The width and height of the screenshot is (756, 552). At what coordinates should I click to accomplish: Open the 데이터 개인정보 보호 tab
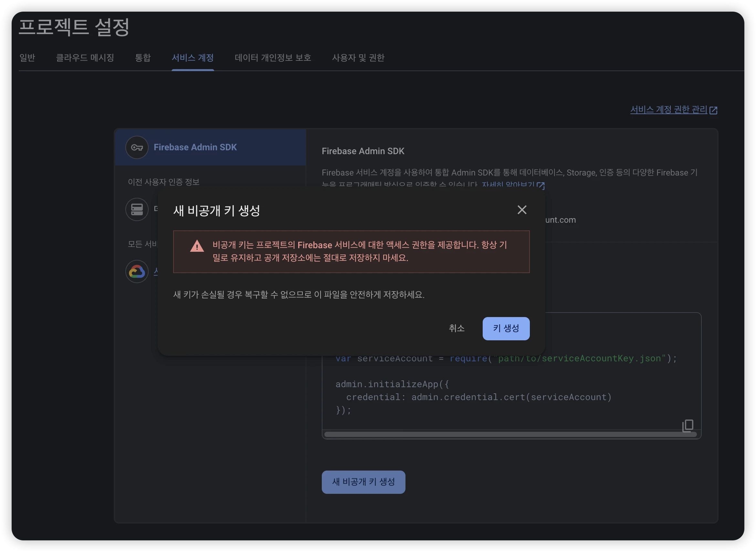coord(273,58)
